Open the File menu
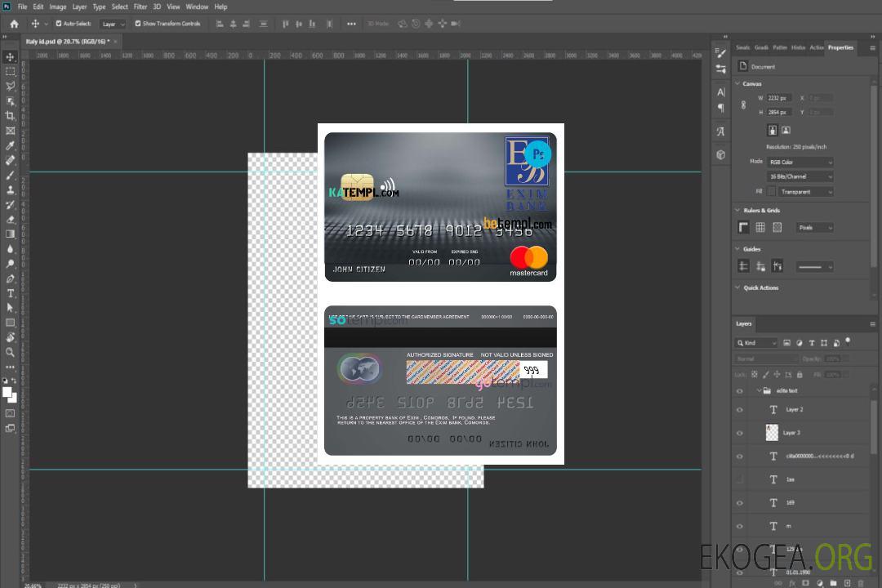Viewport: 882px width, 588px height. (x=23, y=7)
